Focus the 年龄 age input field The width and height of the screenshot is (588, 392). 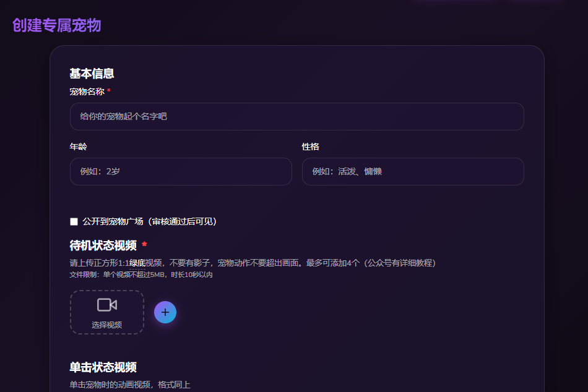click(181, 172)
